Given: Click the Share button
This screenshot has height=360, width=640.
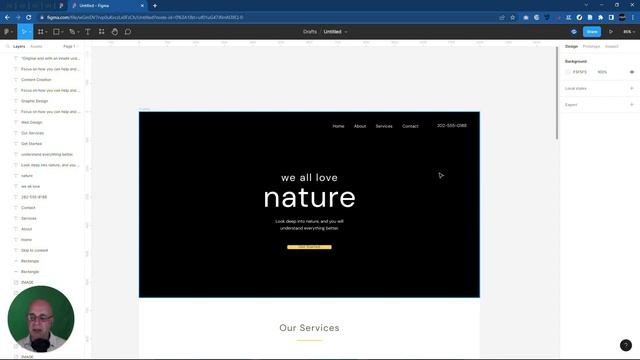Looking at the screenshot, I should (x=592, y=32).
